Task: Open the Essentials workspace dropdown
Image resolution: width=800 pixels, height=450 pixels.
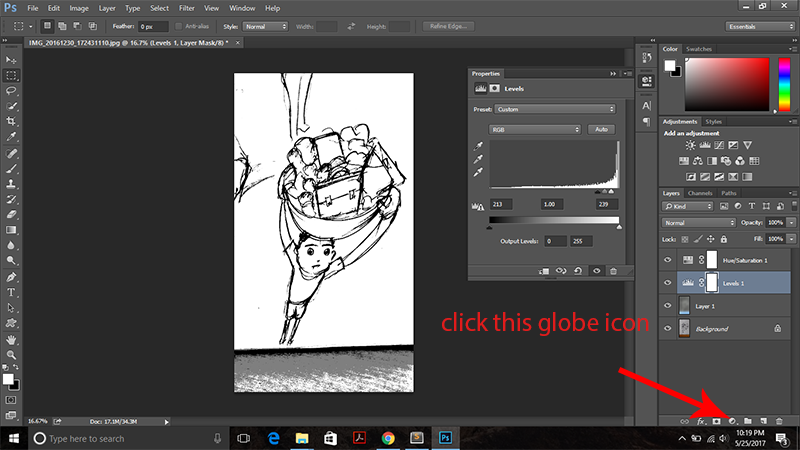Action: [760, 27]
